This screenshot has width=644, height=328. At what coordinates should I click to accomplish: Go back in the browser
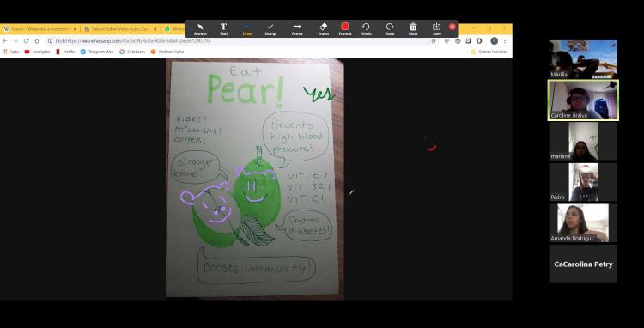pyautogui.click(x=5, y=41)
